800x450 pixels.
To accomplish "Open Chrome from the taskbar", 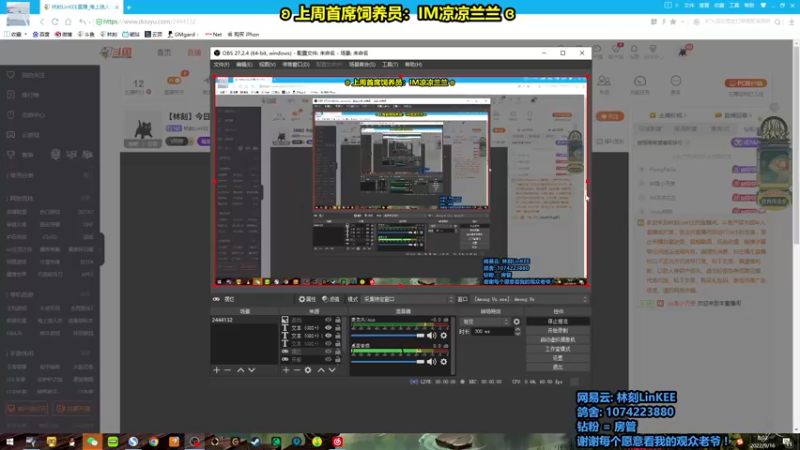I will point(154,442).
